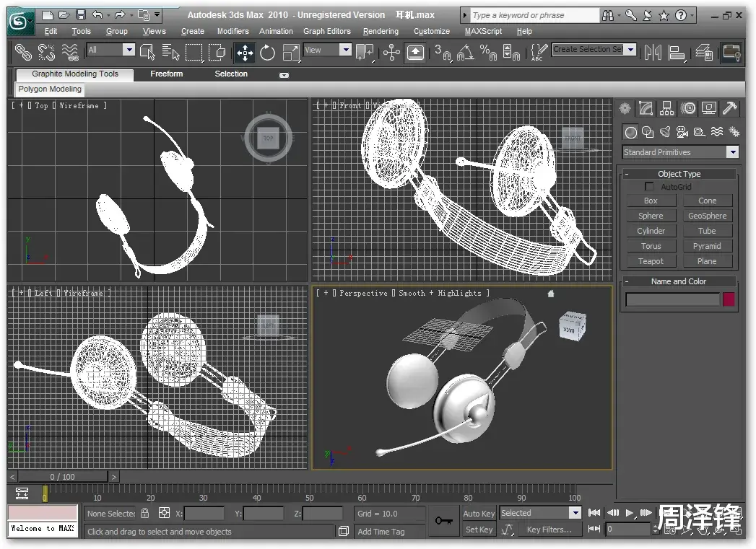Click the Torus object button

tap(651, 246)
